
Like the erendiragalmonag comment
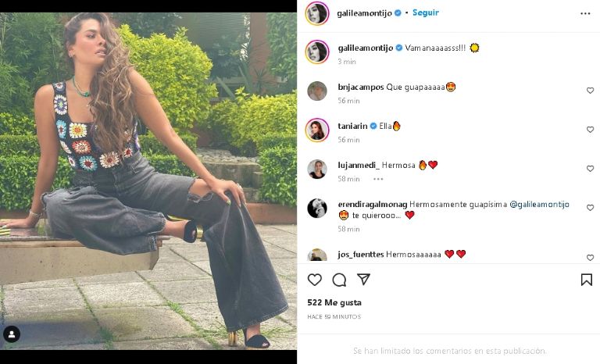[x=590, y=209]
